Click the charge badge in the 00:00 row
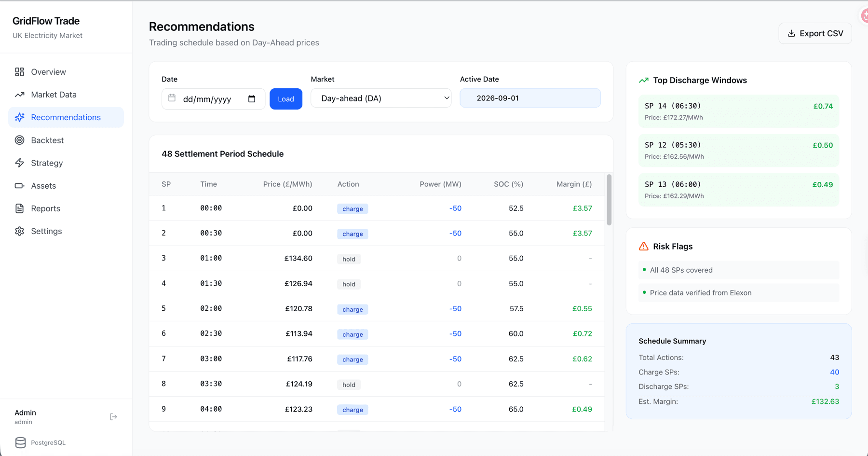 [353, 209]
